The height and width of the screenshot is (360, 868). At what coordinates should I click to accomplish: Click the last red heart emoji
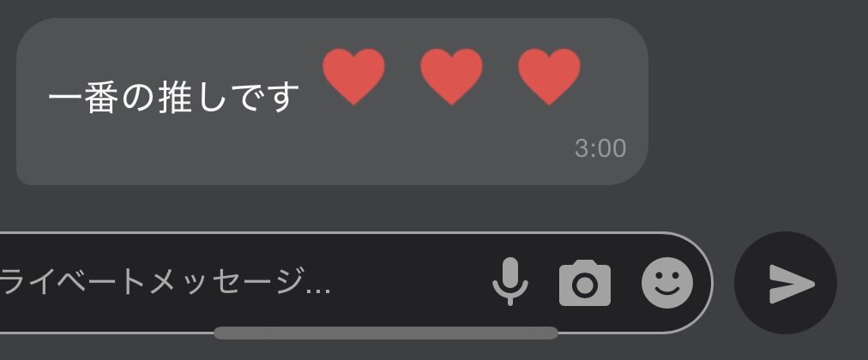[x=549, y=76]
